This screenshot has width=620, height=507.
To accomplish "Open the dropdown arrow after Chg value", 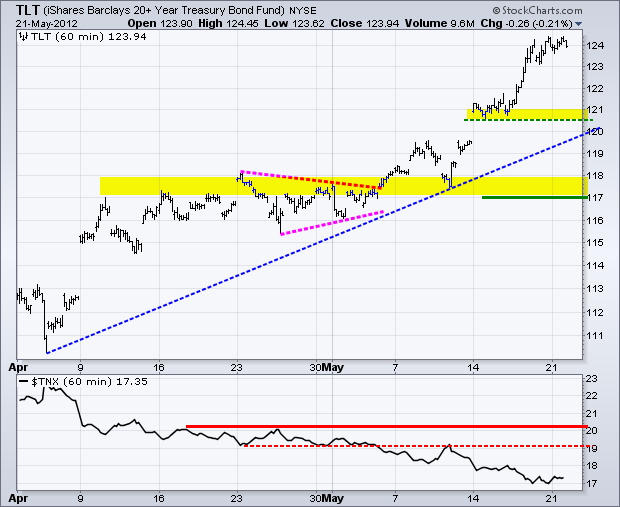I will [x=578, y=24].
